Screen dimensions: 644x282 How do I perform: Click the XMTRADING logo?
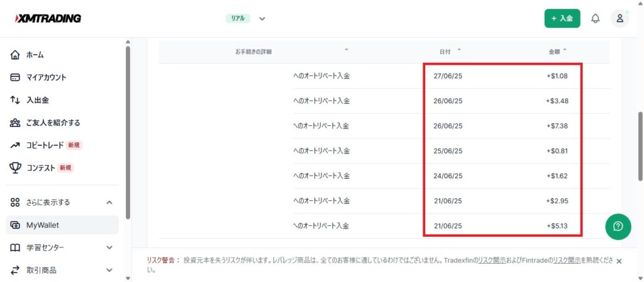click(48, 18)
